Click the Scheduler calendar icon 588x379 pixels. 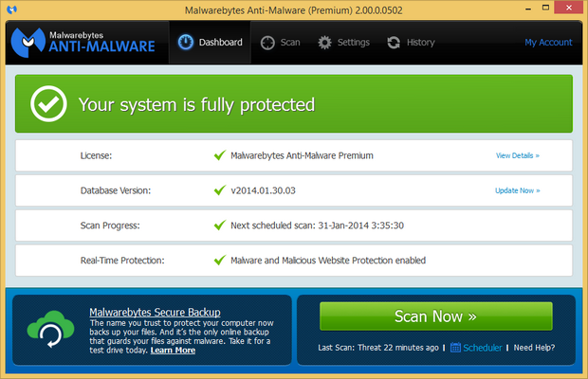(x=455, y=348)
